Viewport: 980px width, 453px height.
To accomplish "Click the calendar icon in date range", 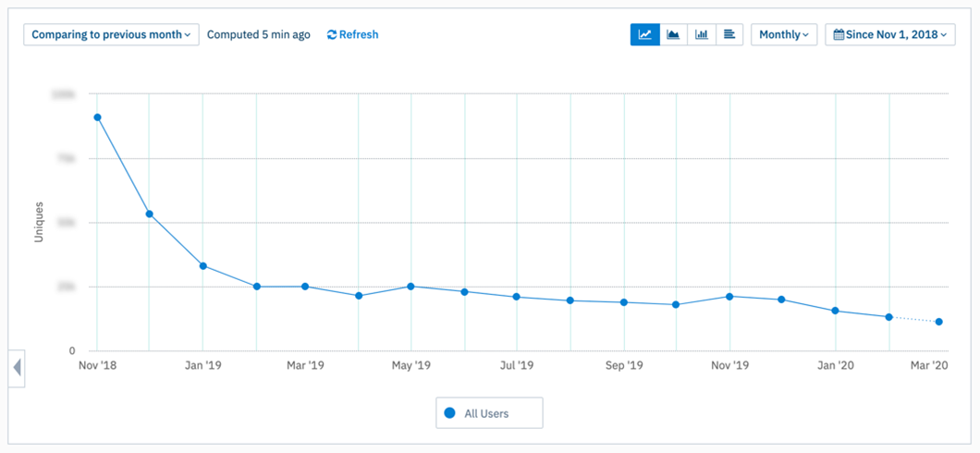I will pos(839,34).
